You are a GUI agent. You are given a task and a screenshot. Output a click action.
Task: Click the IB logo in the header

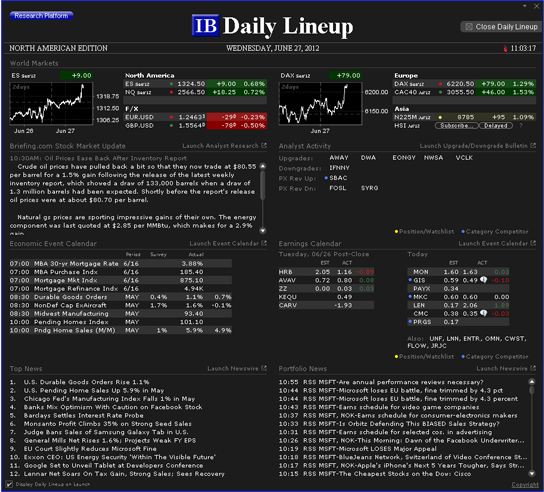pyautogui.click(x=205, y=26)
